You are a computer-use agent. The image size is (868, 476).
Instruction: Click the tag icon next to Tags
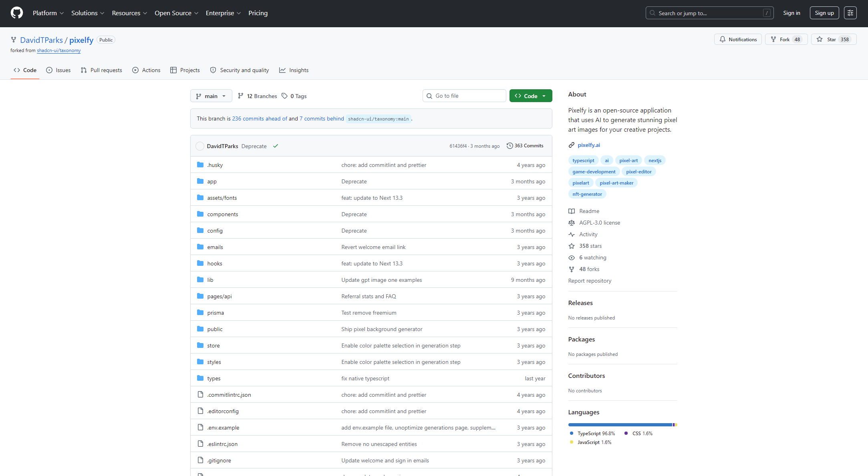click(x=284, y=96)
